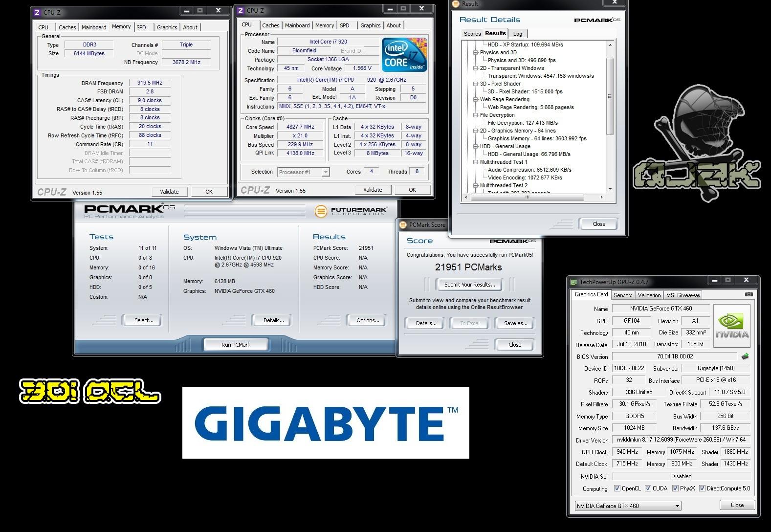Click the PCMark Score window title icon
This screenshot has width=771, height=532.
[x=403, y=225]
